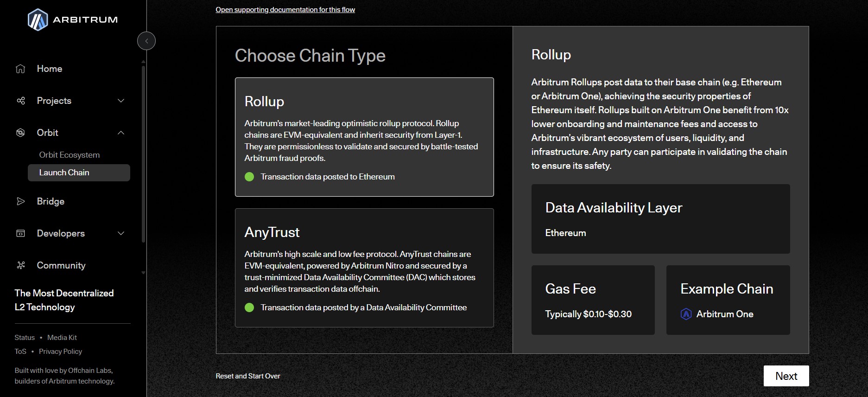Click 'Transaction data posted by a Data Availability Committee'
868x397 pixels.
click(x=364, y=307)
